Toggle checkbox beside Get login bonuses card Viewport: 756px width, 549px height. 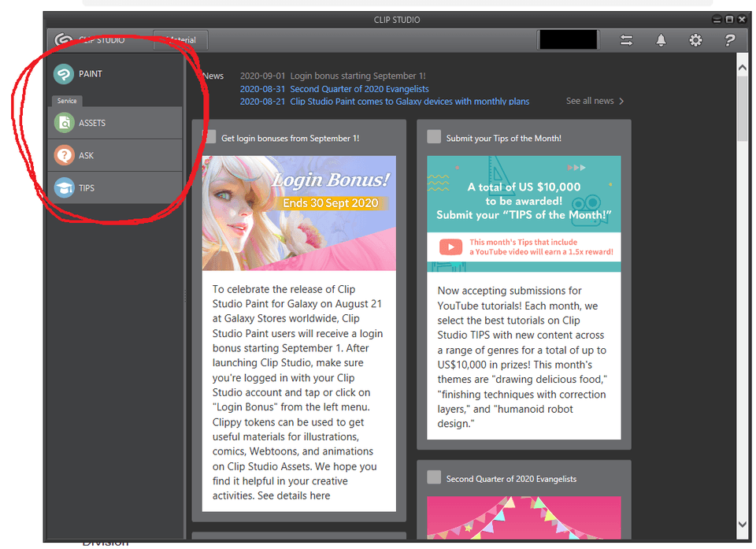click(x=209, y=136)
